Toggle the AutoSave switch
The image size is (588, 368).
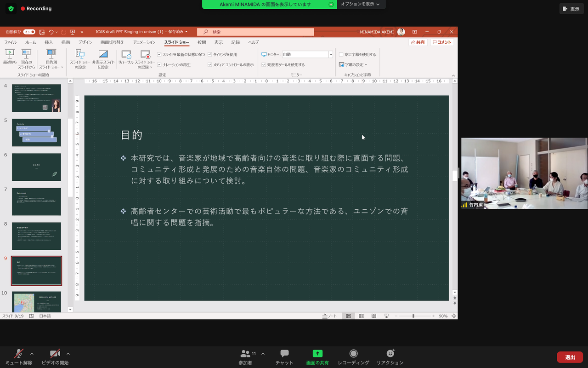[29, 32]
